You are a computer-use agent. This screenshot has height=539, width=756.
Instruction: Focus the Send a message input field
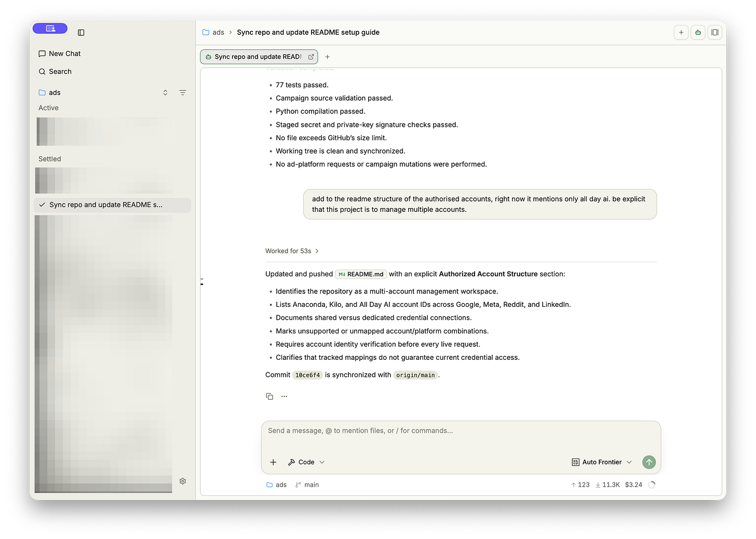pyautogui.click(x=461, y=431)
